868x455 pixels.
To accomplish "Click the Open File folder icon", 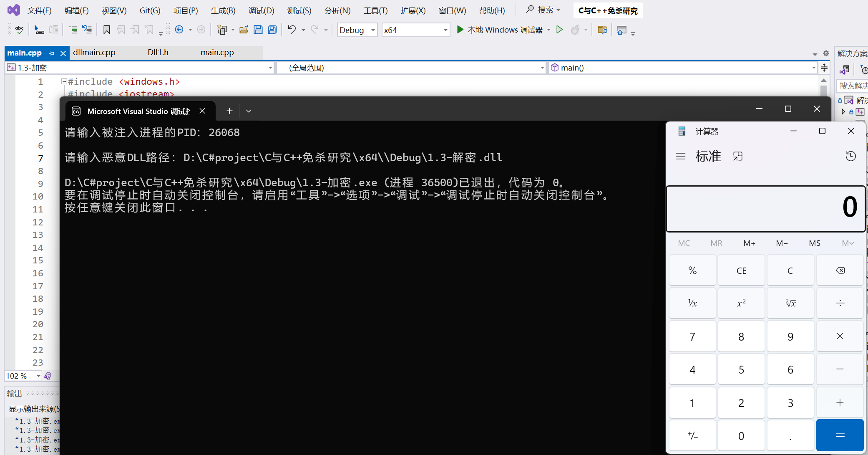I will tap(244, 30).
